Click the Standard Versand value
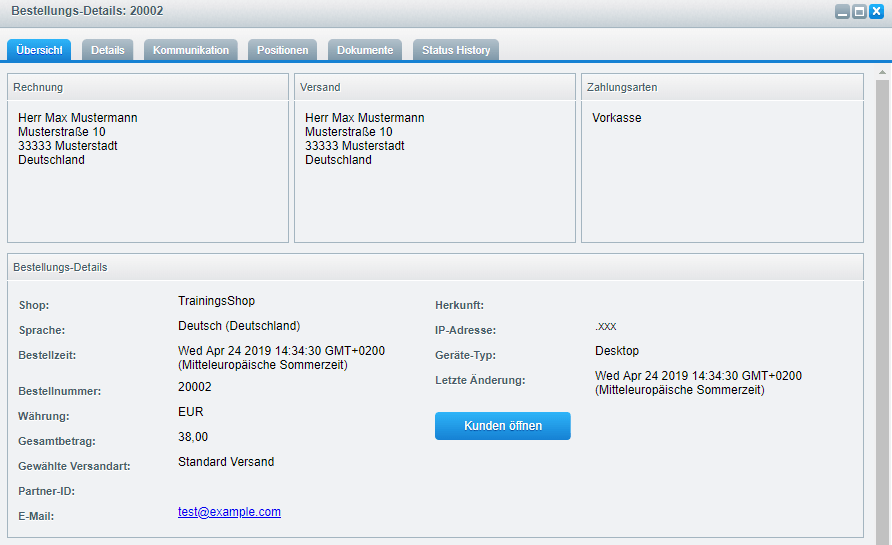Viewport: 892px width, 545px height. 226,462
